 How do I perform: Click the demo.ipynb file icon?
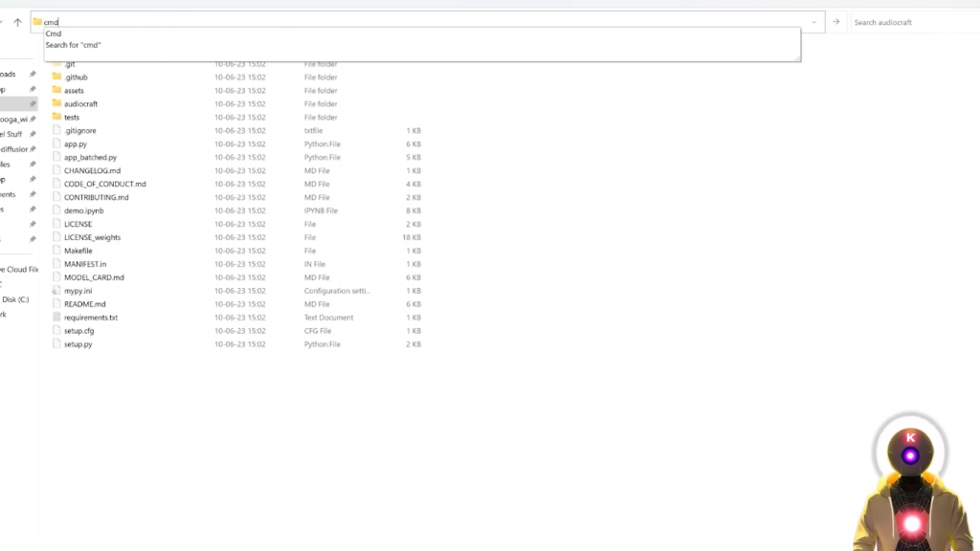point(56,209)
